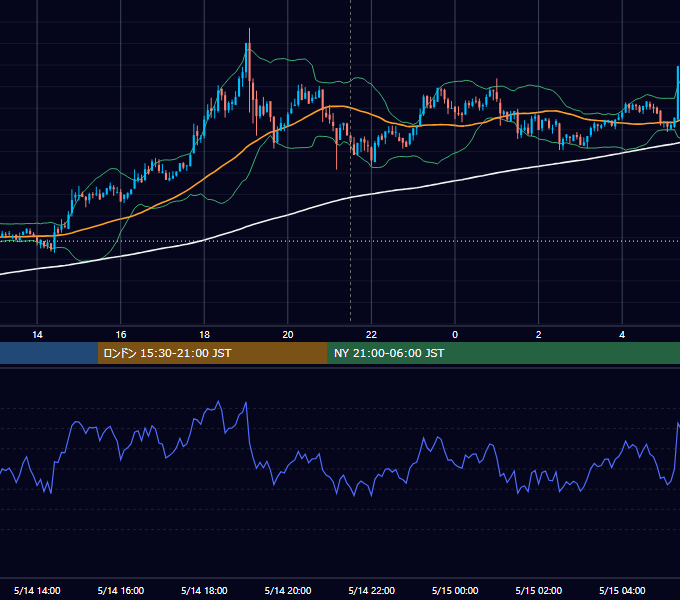Click the 5/14 16:00 time label
This screenshot has width=680, height=600.
(x=121, y=590)
